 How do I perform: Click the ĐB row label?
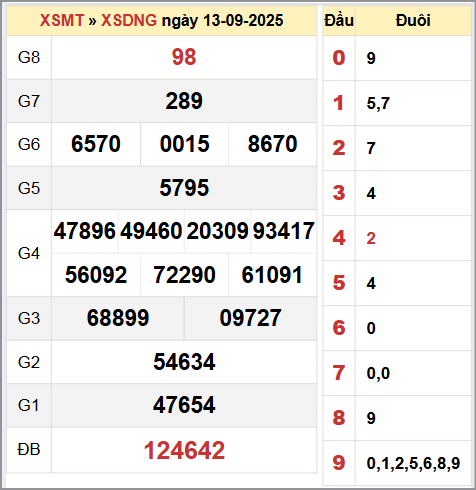(29, 449)
